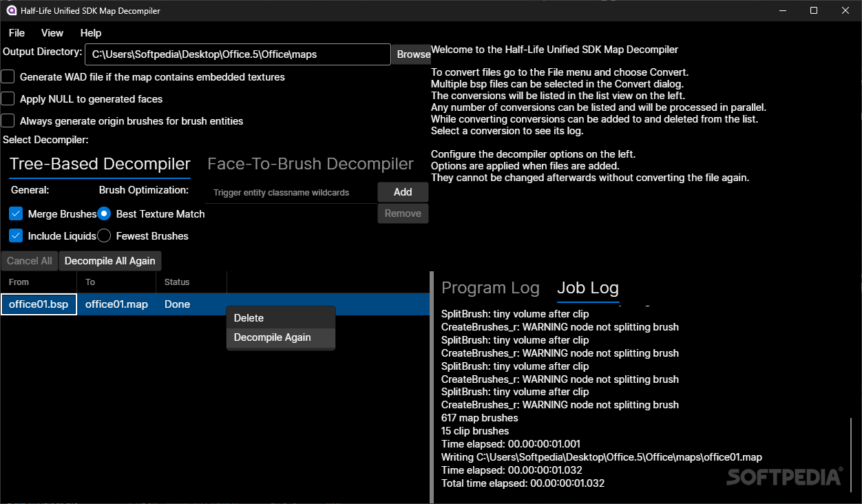
Task: Select the office01.bsp cell
Action: tap(39, 304)
